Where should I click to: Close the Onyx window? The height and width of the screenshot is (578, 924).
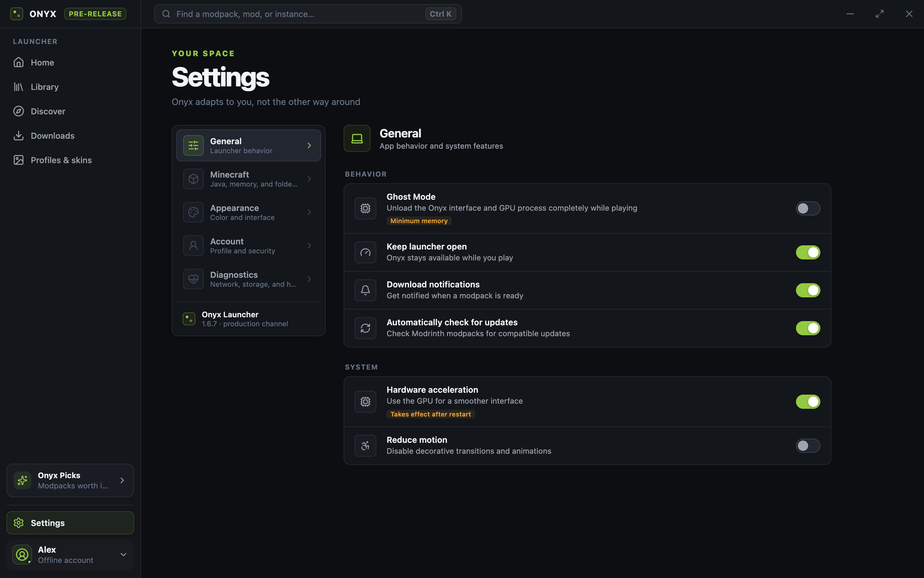click(x=909, y=14)
